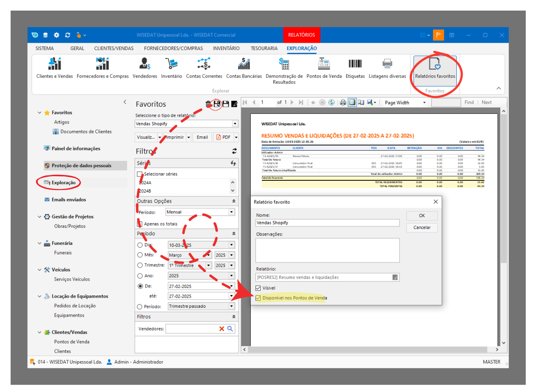Viewport: 533px width, 392px height.
Task: Open the Page Width zoom dropdown
Action: [424, 102]
